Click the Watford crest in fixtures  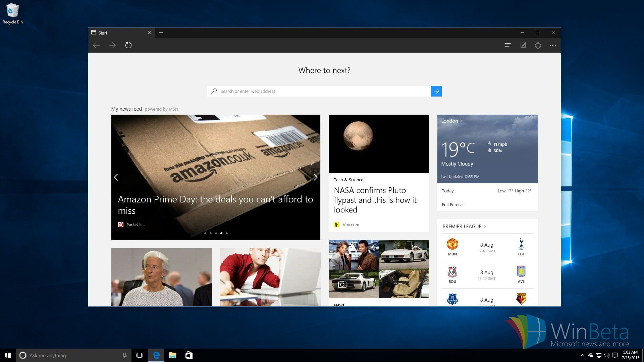coord(521,299)
